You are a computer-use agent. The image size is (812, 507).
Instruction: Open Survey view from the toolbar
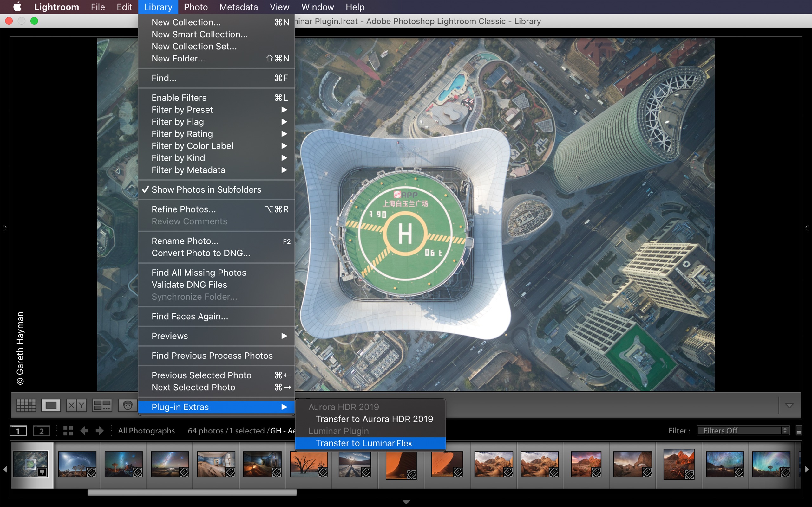point(102,405)
